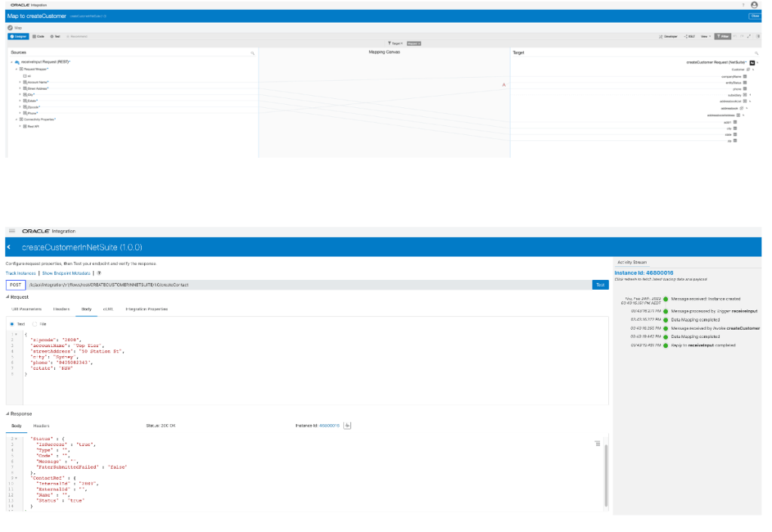The width and height of the screenshot is (772, 532).
Task: Select the Text radio button
Action: click(x=12, y=324)
